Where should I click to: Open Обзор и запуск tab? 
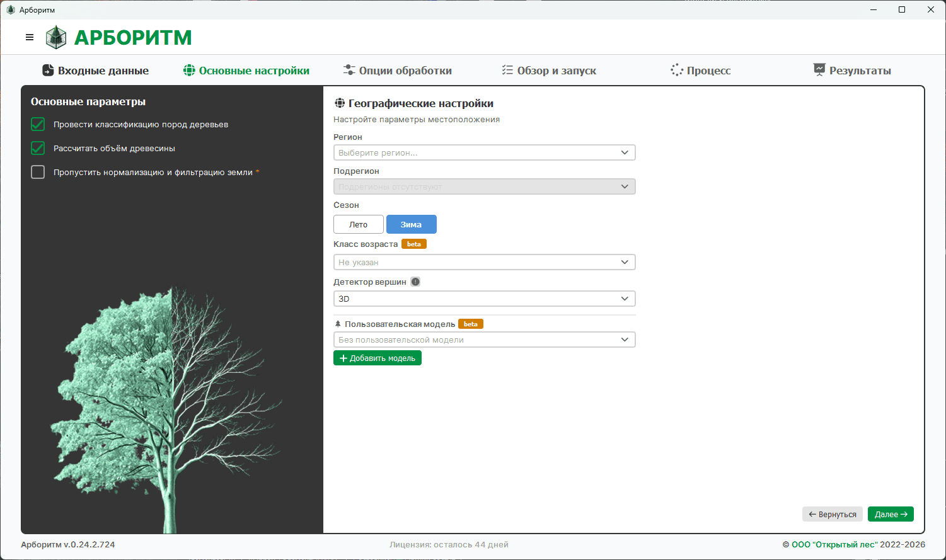[x=549, y=71]
